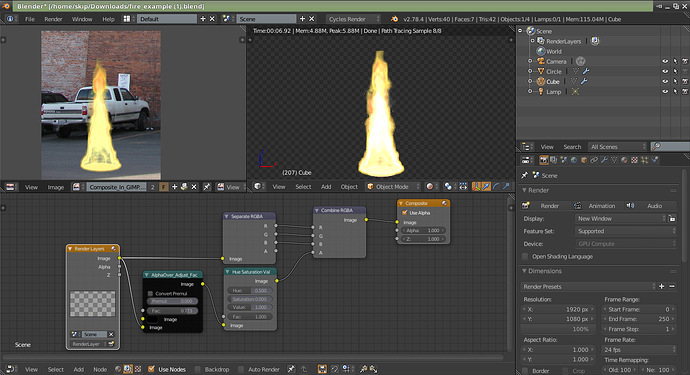Open the Cycles Render engine dropdown
The height and width of the screenshot is (375, 690).
pyautogui.click(x=353, y=19)
